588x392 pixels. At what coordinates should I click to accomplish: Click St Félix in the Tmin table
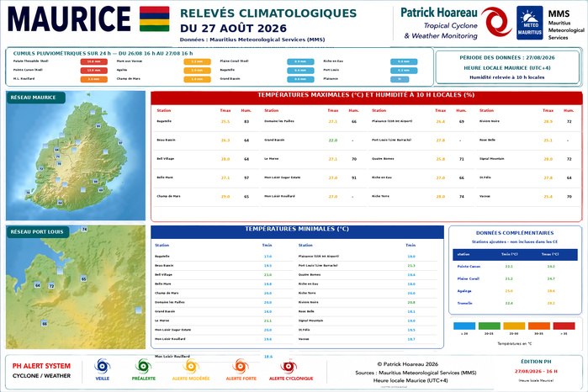click(x=305, y=330)
